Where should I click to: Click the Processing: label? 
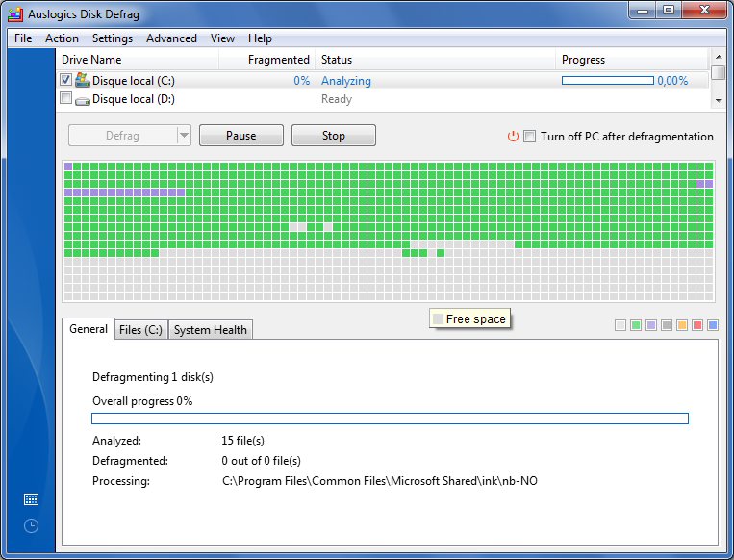coord(121,481)
